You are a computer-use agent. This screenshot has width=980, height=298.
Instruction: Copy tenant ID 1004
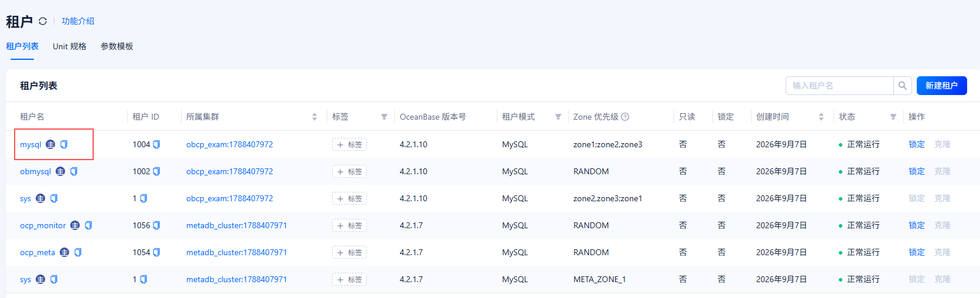156,144
